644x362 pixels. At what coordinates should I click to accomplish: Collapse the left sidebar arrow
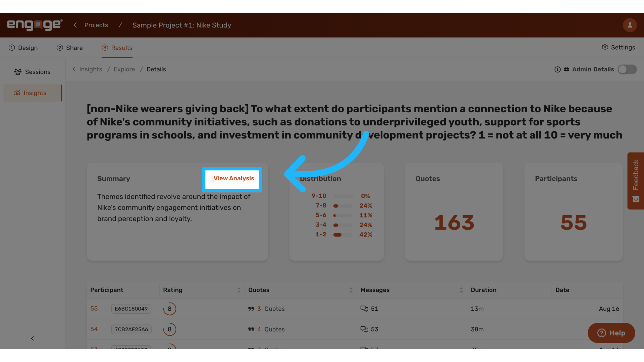click(x=33, y=338)
